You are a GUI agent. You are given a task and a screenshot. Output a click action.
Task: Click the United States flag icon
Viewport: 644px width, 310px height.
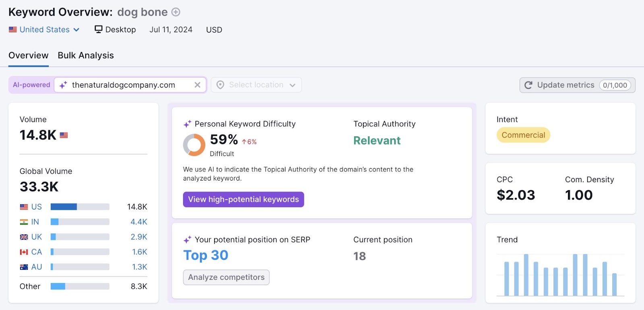(x=13, y=29)
